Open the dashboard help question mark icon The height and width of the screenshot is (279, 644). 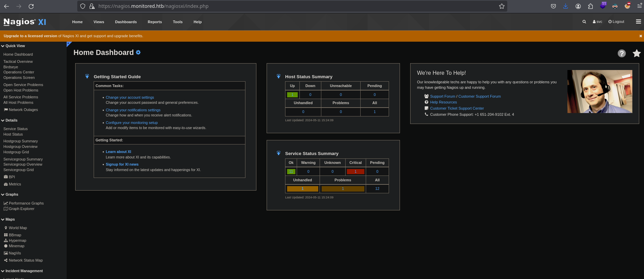pyautogui.click(x=621, y=53)
